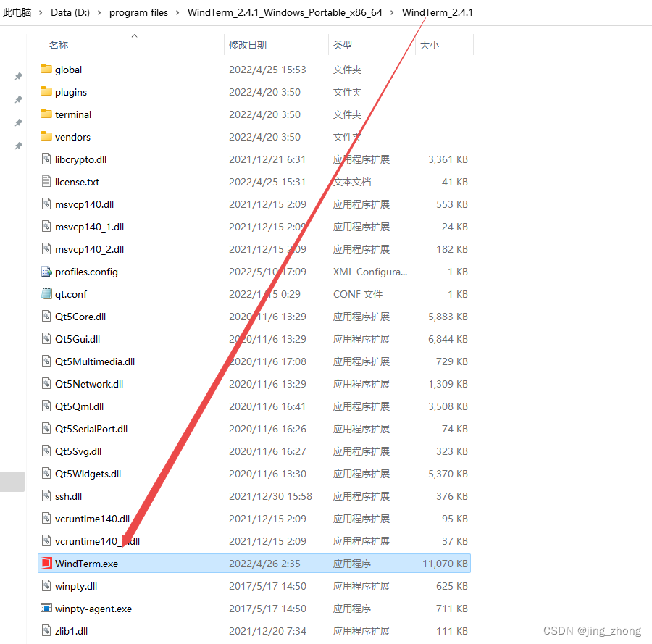Click the sort arrow above 名称 column

click(x=134, y=36)
